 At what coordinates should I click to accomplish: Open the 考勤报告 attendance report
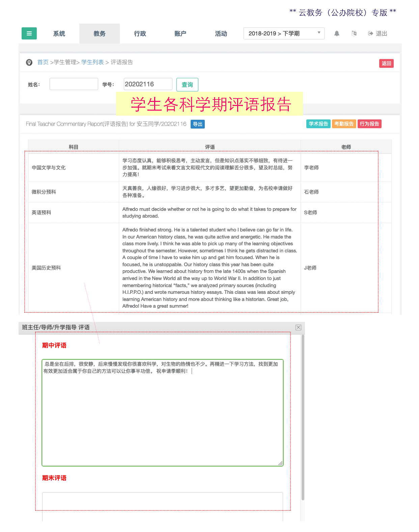(344, 124)
